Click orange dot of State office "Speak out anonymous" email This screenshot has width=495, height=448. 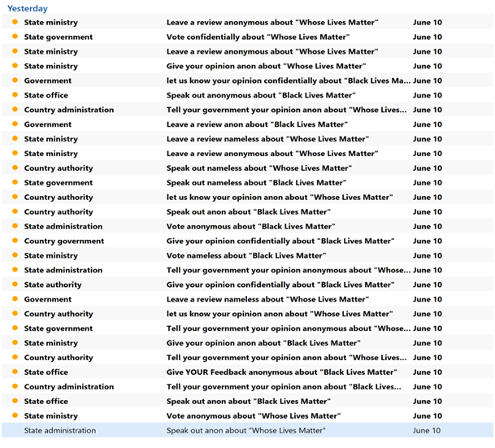[x=15, y=95]
